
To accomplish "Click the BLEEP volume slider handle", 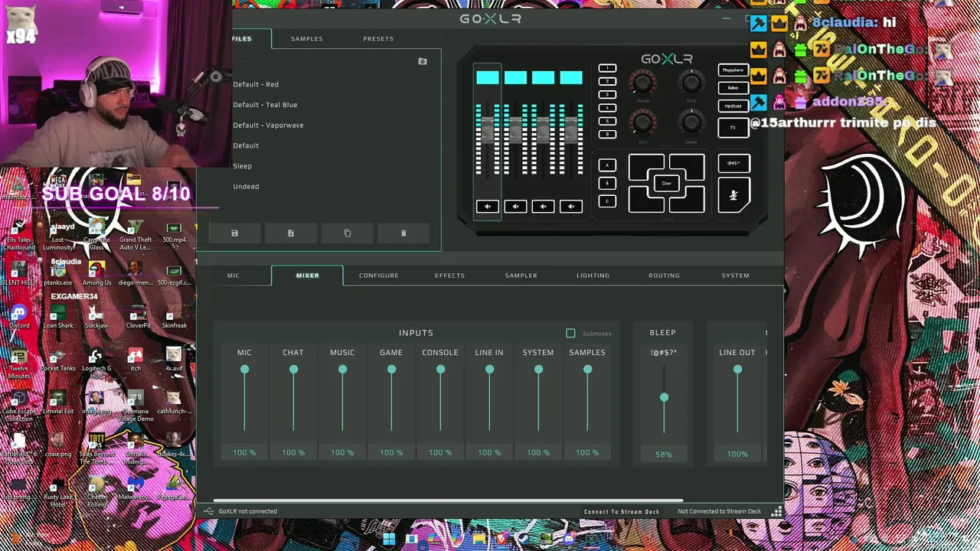I will tap(664, 397).
